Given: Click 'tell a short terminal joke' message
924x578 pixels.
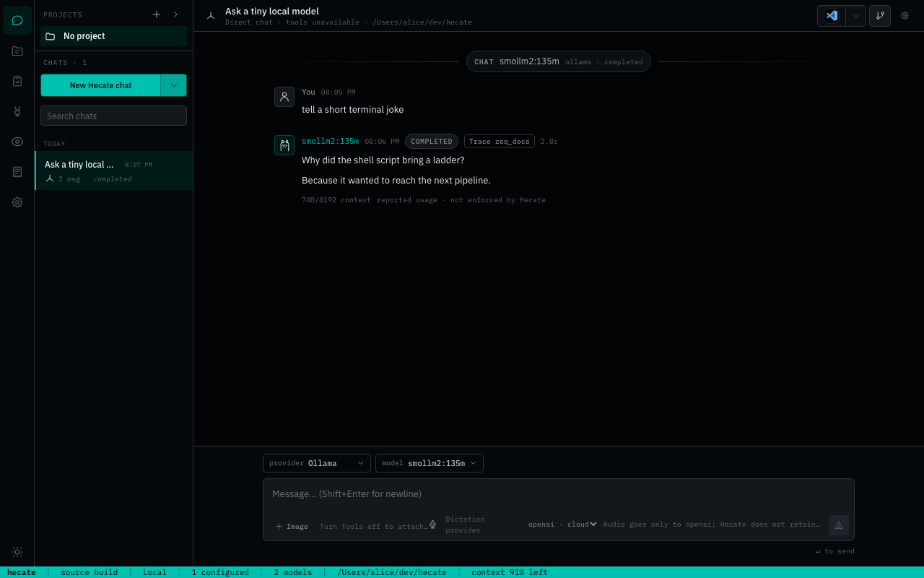Looking at the screenshot, I should coord(353,110).
